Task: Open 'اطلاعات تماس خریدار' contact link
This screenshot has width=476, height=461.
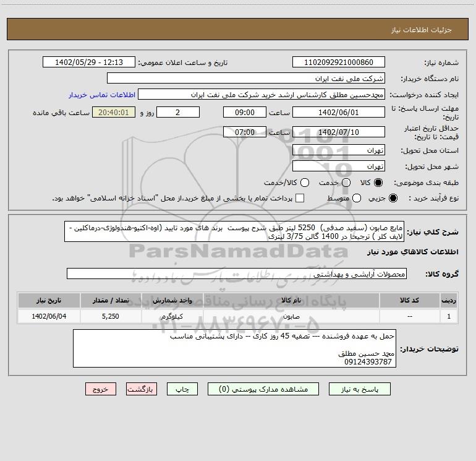Action: coord(101,95)
